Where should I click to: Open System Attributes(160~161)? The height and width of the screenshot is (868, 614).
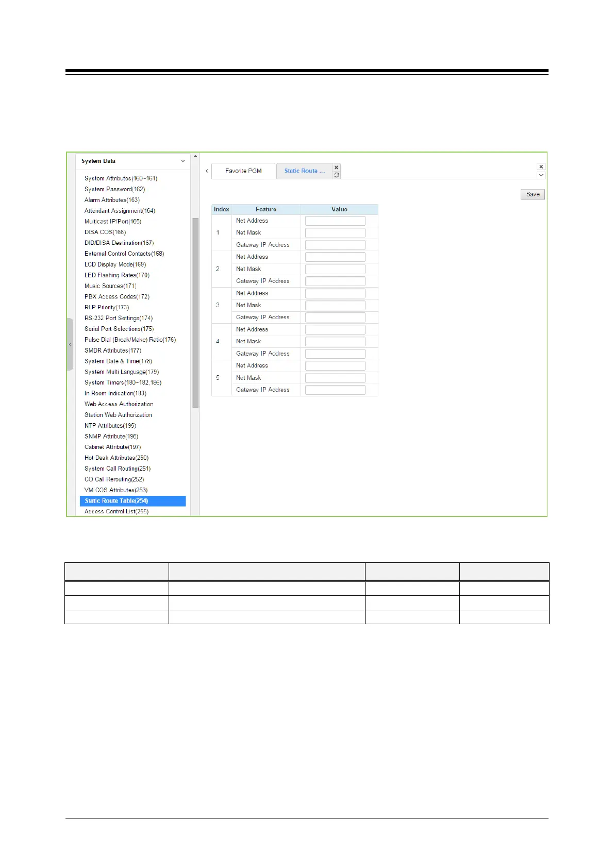tap(121, 178)
